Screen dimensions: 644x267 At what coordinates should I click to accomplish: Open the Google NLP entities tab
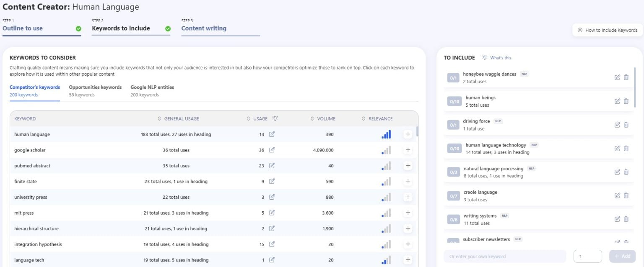(152, 87)
